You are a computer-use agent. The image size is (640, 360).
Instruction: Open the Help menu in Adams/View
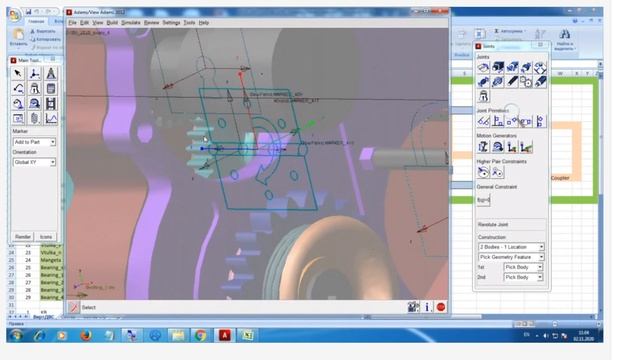click(204, 23)
